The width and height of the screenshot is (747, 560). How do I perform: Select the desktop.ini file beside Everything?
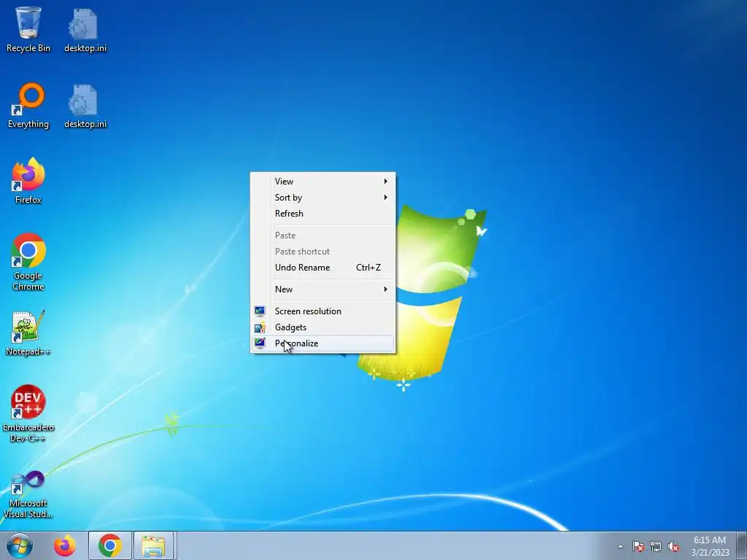[85, 106]
